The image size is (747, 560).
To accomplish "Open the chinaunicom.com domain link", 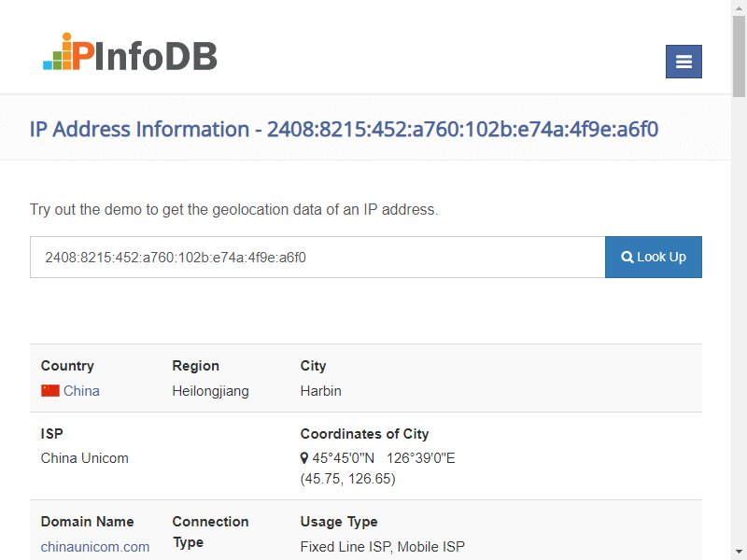I will click(x=95, y=547).
